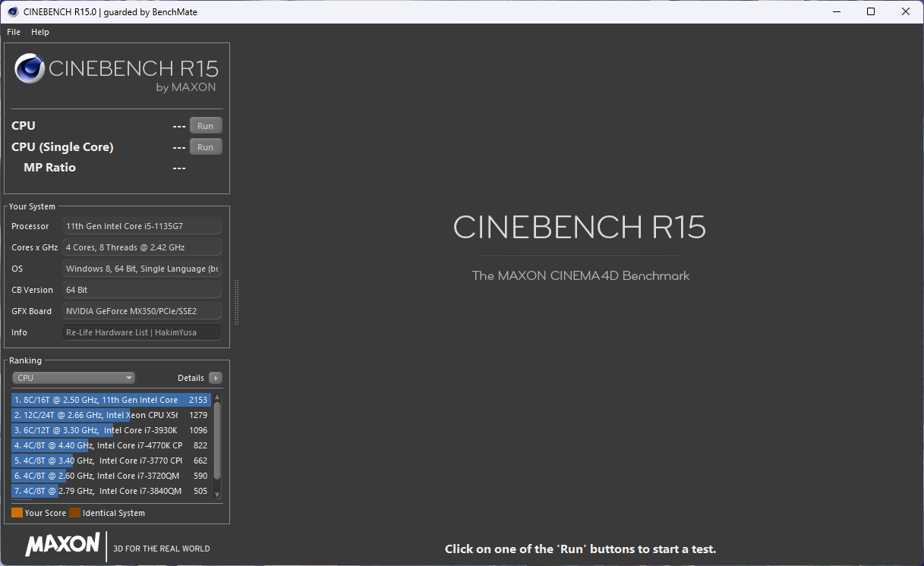Click the Identical System brown swatch
Screen dimensions: 924x566
coord(74,513)
